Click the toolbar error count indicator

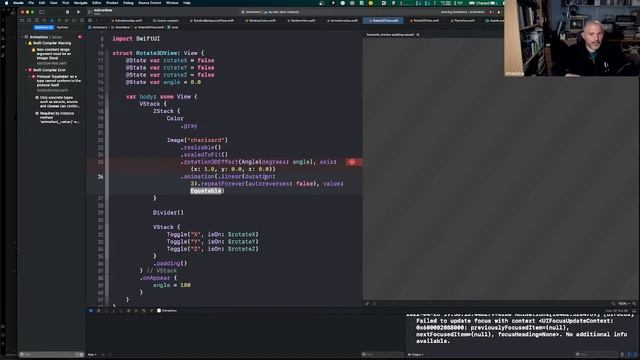pos(491,12)
